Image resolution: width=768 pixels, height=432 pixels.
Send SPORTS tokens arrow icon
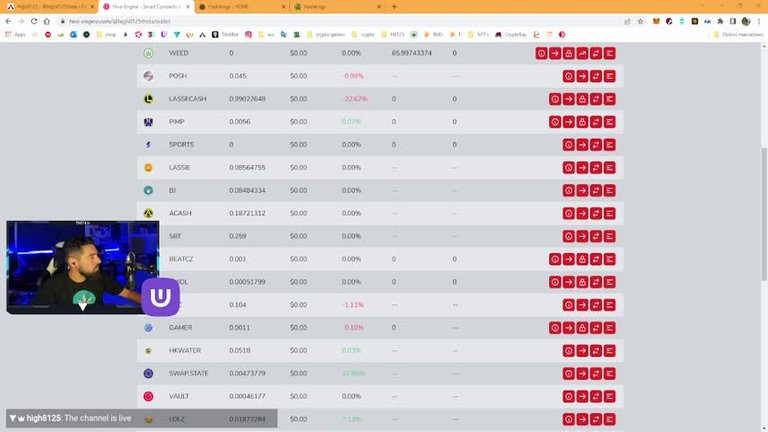(582, 144)
